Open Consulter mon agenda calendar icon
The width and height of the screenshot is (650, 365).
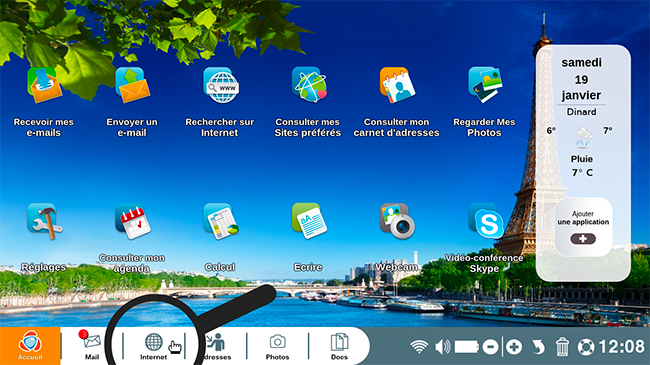(133, 221)
